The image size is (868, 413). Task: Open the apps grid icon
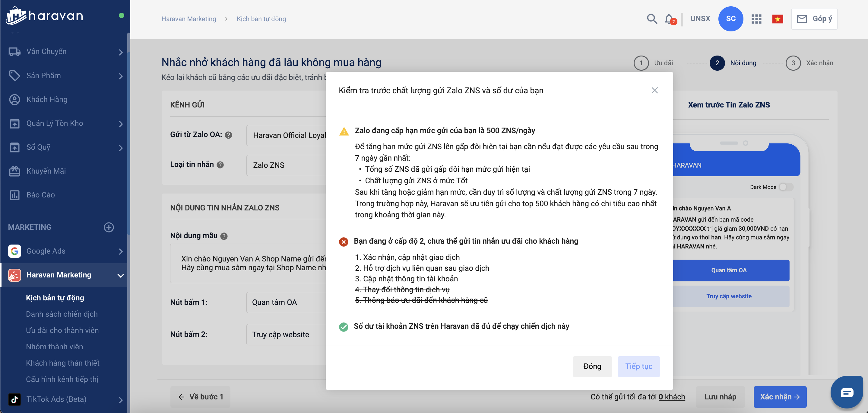click(756, 19)
